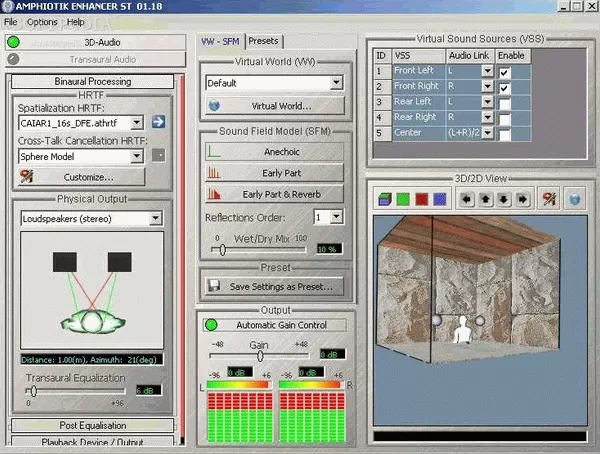Disable the Front Left VSS checkbox
Image resolution: width=600 pixels, height=454 pixels.
pyautogui.click(x=504, y=72)
